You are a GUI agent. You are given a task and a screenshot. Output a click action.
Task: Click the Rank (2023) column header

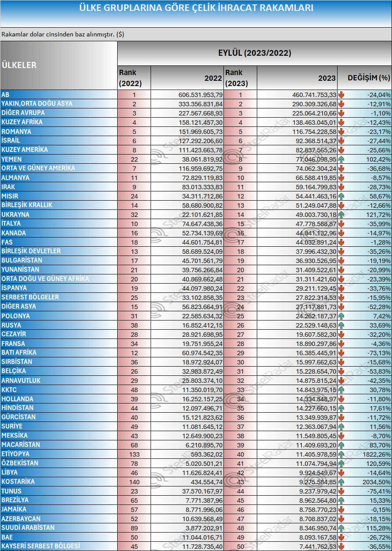pos(240,78)
